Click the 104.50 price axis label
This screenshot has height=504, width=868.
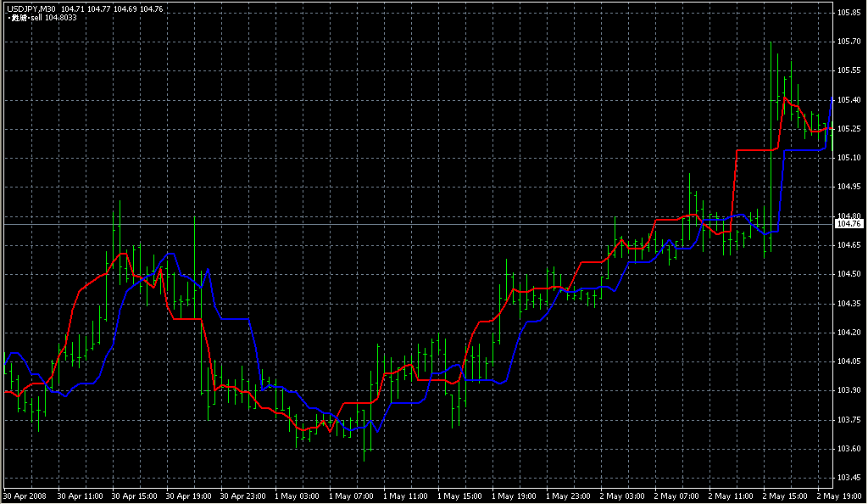[x=849, y=274]
